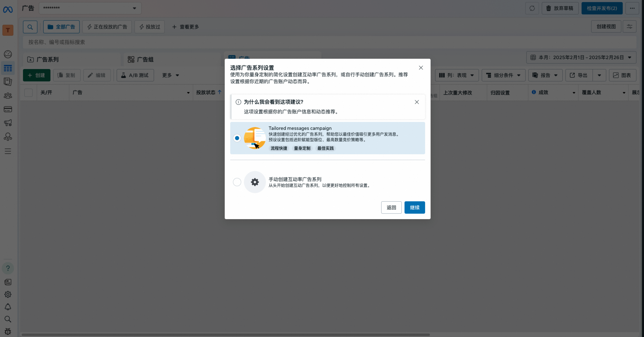Switch to the 广告组 tab
The height and width of the screenshot is (337, 644).
(172, 59)
